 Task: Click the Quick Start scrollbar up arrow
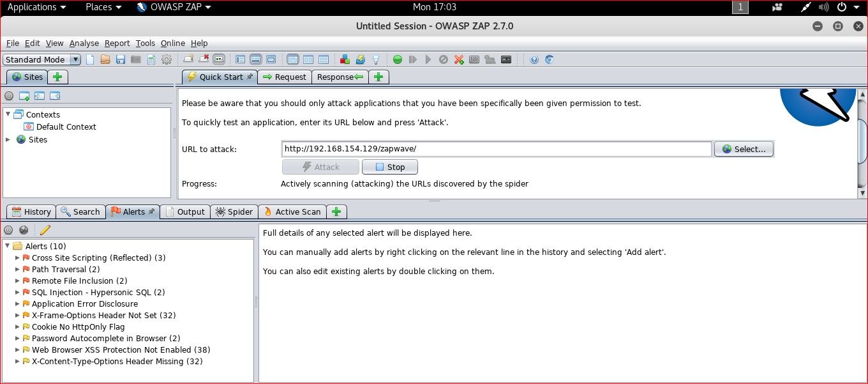tap(862, 95)
